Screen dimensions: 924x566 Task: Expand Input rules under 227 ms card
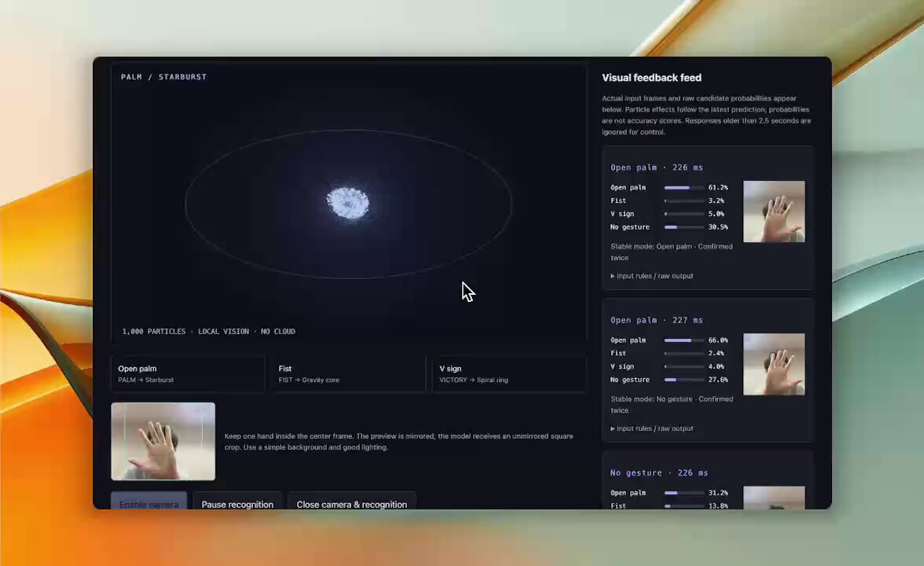(652, 428)
